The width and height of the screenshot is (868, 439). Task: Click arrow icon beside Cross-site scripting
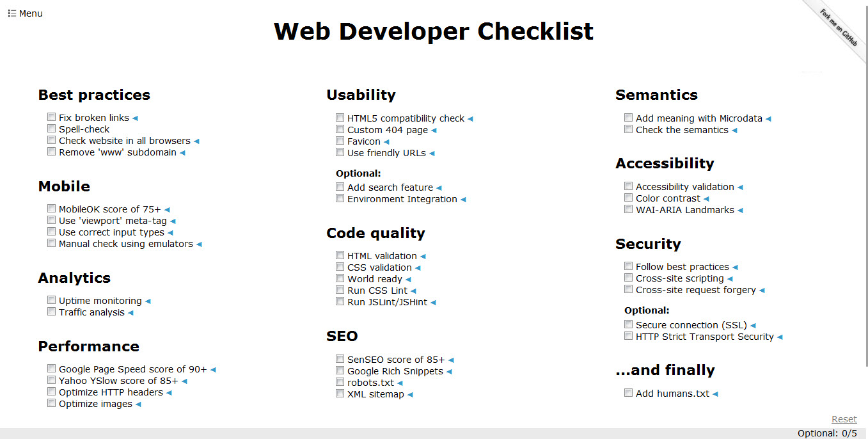coord(730,279)
